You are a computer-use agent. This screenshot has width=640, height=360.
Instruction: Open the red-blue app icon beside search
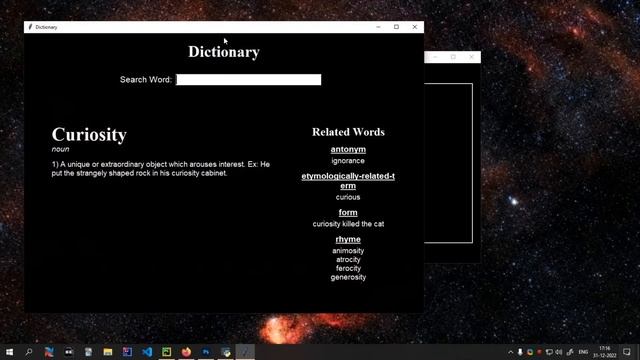(x=49, y=352)
